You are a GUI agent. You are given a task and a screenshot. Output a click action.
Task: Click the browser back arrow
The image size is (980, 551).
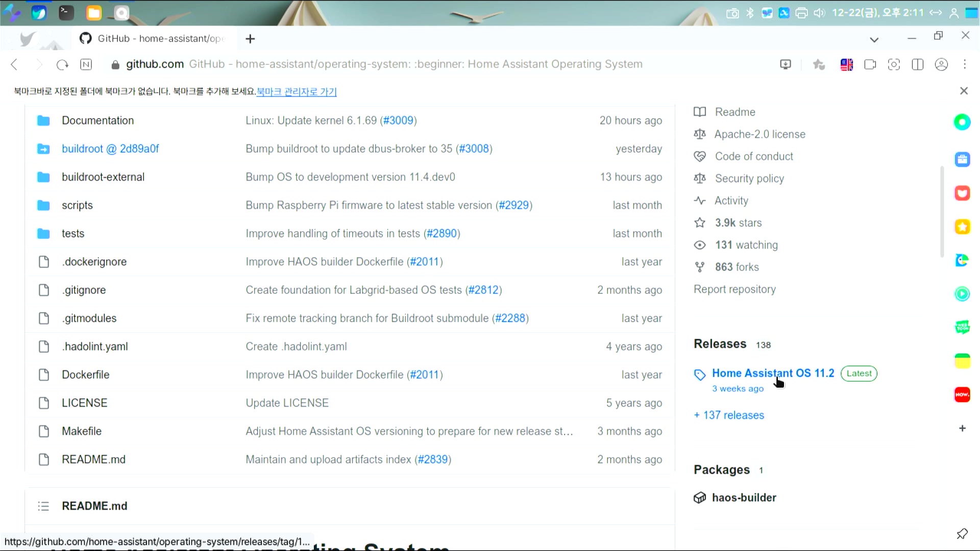[14, 64]
